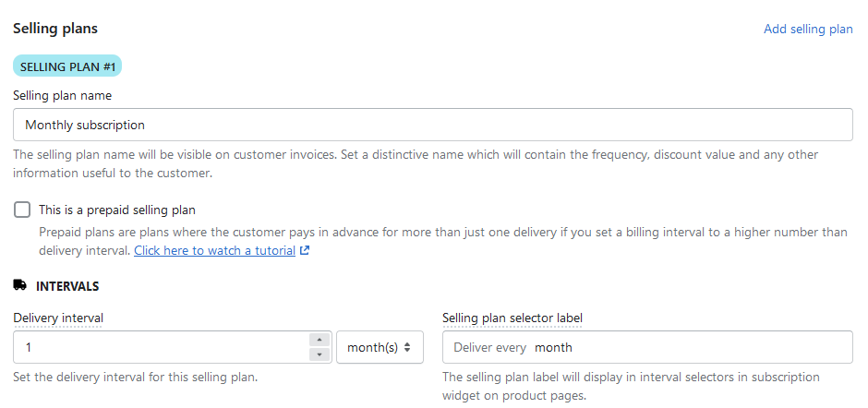Image resolution: width=868 pixels, height=408 pixels.
Task: Click the truck icon beside INTERVALS
Action: [20, 285]
